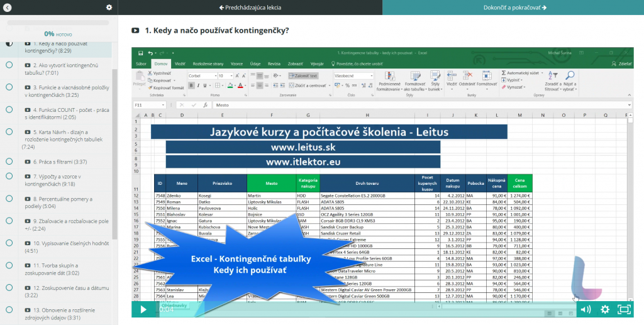Screen dimensions: 644x325
Task: Open lesson '11. Tvorba skupín a zoskupovanie dát'
Action: pyautogui.click(x=52, y=269)
